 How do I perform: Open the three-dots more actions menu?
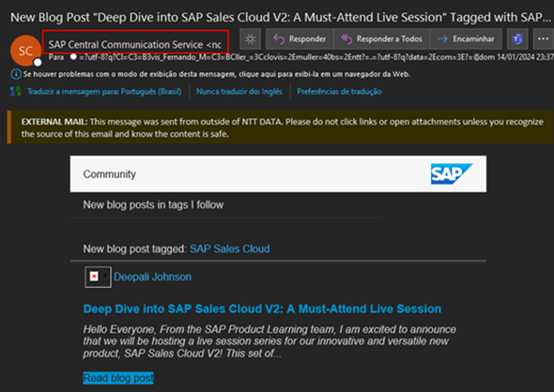543,38
